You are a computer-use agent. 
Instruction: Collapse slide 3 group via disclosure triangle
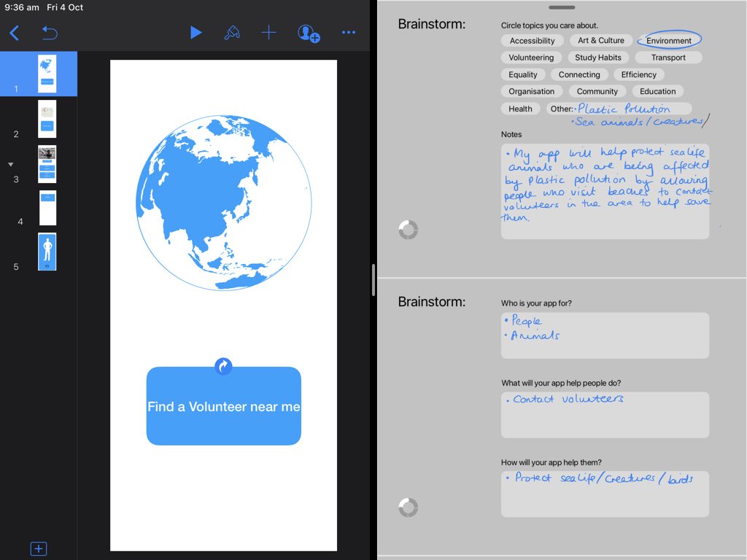click(x=10, y=163)
